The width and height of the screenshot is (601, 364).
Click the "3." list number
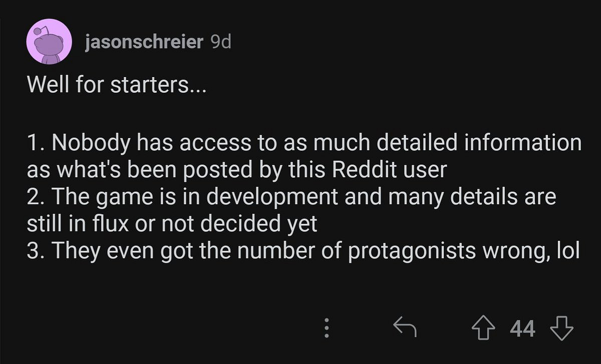pos(37,251)
